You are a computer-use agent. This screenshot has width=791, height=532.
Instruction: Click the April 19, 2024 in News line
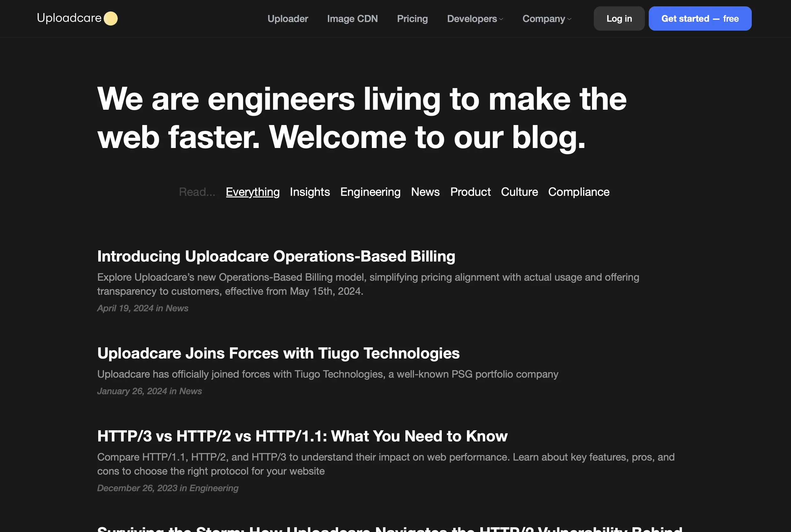[143, 308]
